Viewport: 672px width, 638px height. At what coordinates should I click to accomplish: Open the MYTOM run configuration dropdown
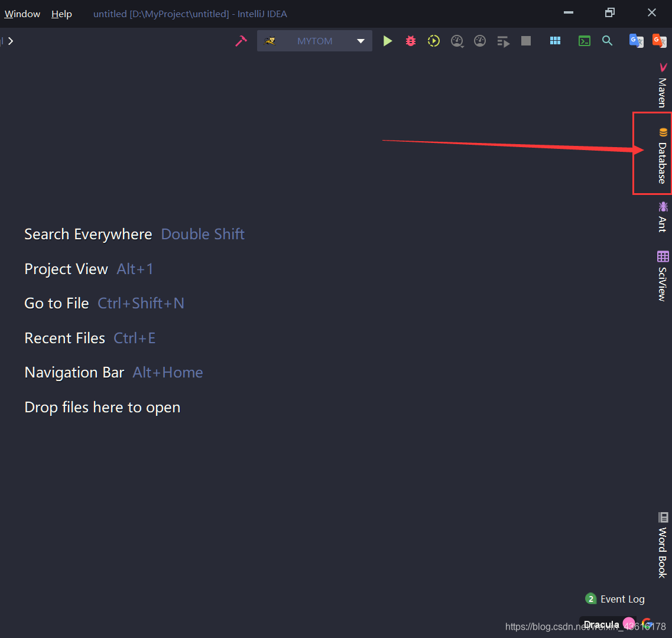pos(314,41)
